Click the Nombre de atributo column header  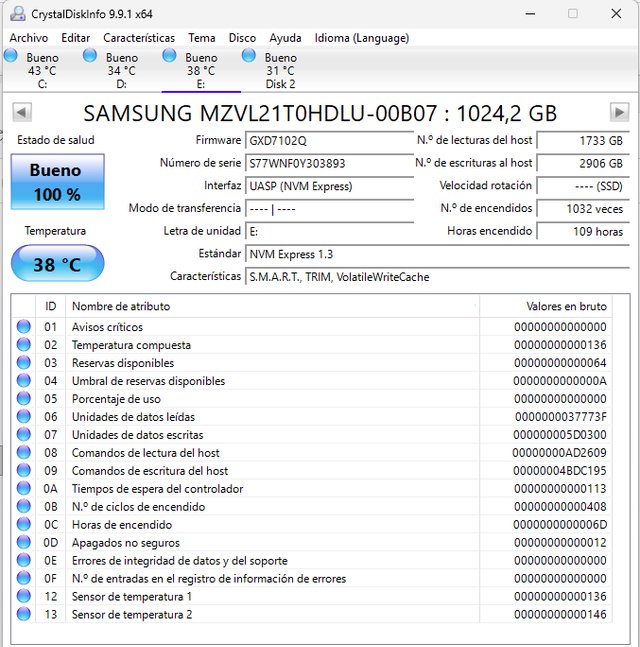coord(272,306)
